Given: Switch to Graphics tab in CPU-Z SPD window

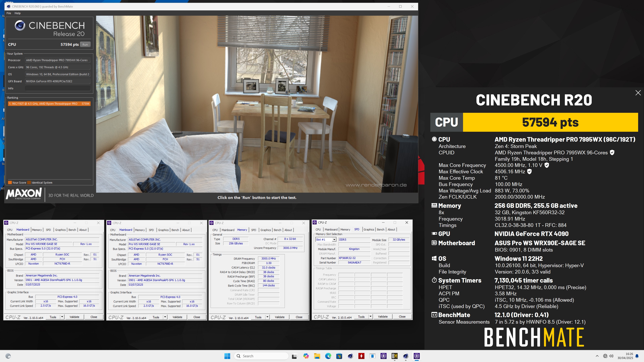Looking at the screenshot, I should (x=369, y=229).
